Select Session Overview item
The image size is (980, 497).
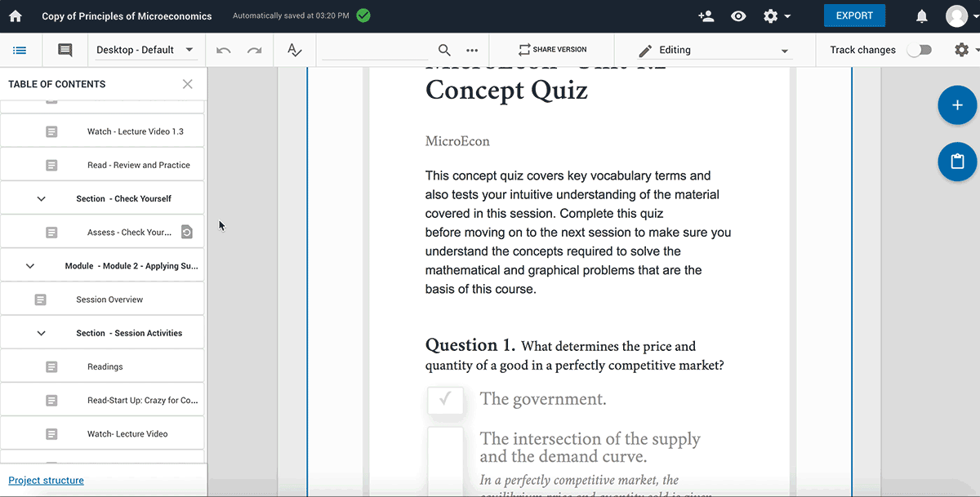[x=109, y=300]
